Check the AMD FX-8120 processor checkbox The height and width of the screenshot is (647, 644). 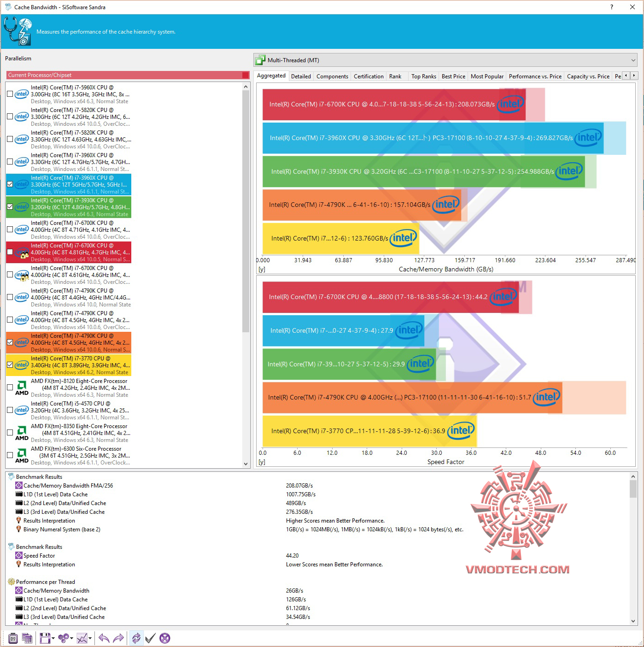point(10,388)
